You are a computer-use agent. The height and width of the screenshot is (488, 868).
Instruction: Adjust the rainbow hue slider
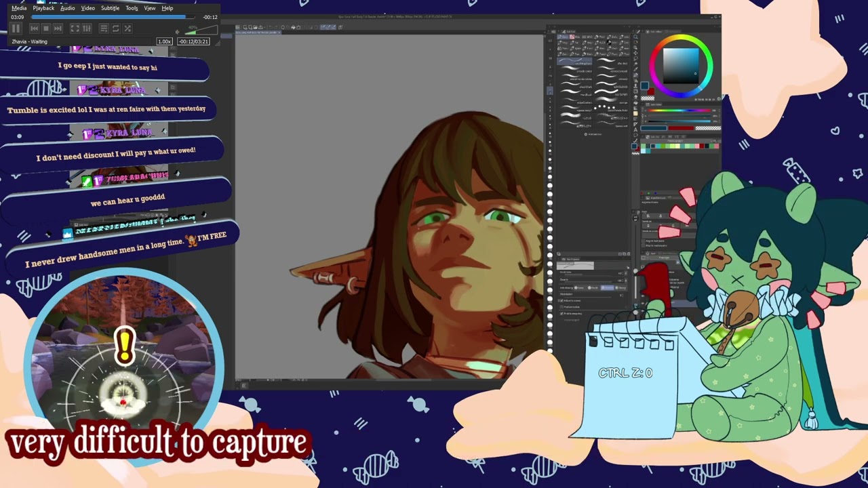tap(681, 110)
